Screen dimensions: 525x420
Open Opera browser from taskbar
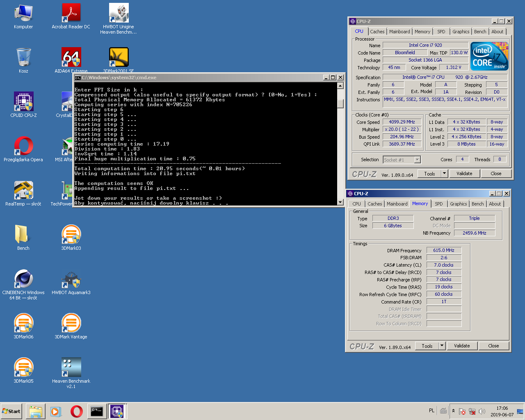76,411
